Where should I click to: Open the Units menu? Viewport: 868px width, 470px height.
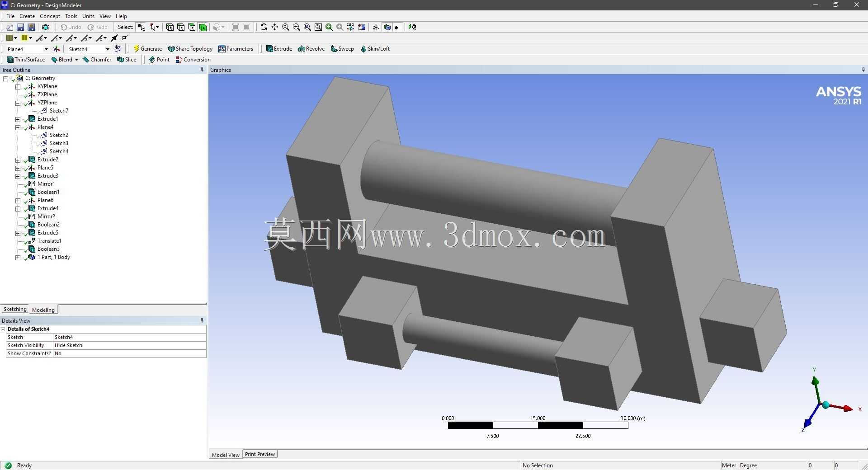pos(88,16)
